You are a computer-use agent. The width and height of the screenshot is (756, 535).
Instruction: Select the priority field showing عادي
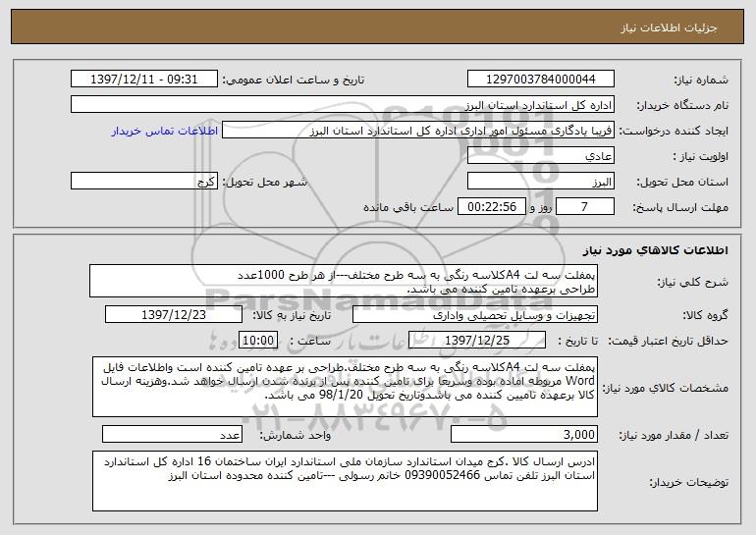tap(540, 156)
